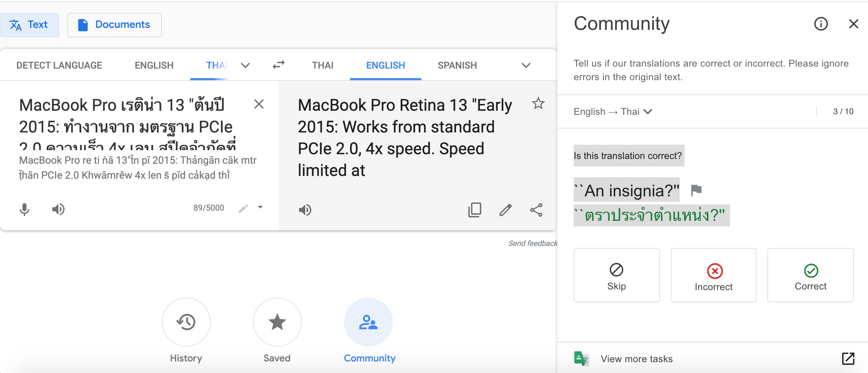868x373 pixels.
Task: Expand source language list
Action: point(245,65)
